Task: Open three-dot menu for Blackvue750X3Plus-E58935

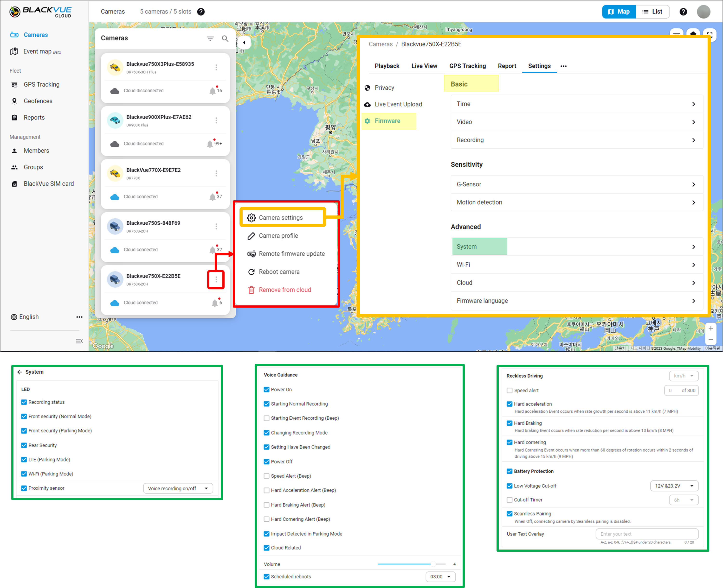Action: tap(216, 67)
